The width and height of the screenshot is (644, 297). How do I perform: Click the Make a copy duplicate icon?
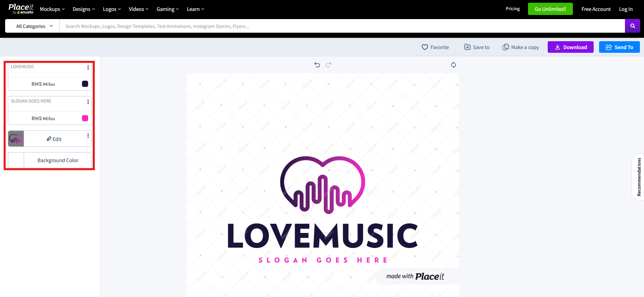[506, 47]
